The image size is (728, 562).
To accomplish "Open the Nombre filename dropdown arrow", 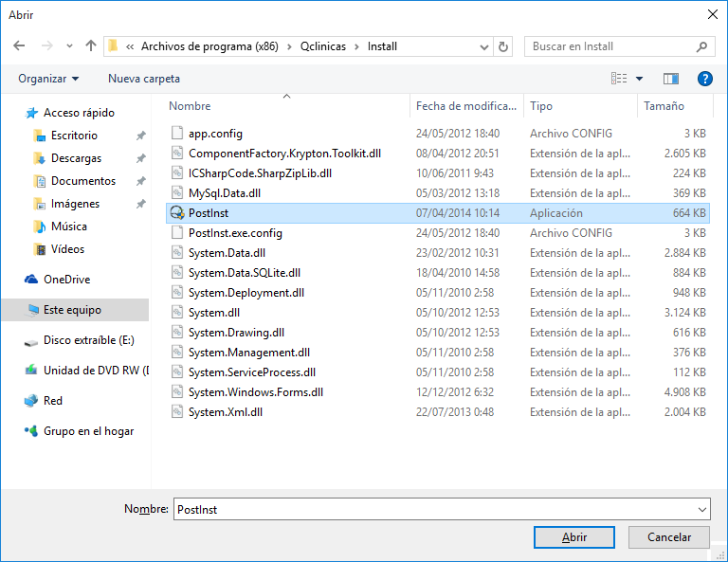I will 701,509.
